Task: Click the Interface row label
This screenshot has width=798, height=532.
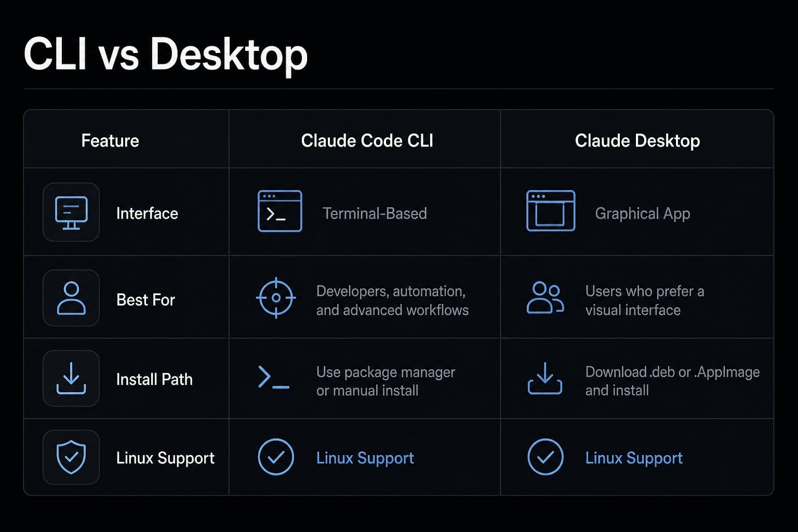Action: tap(147, 214)
